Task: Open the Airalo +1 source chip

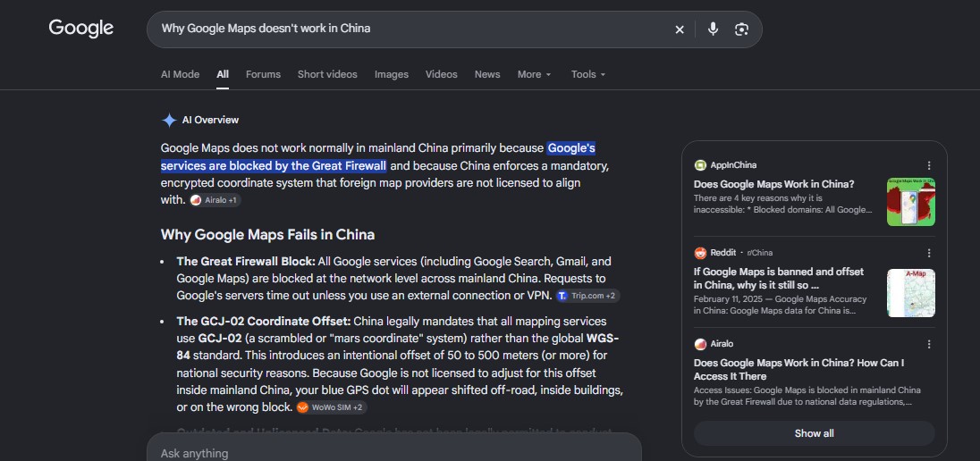Action: (x=215, y=200)
